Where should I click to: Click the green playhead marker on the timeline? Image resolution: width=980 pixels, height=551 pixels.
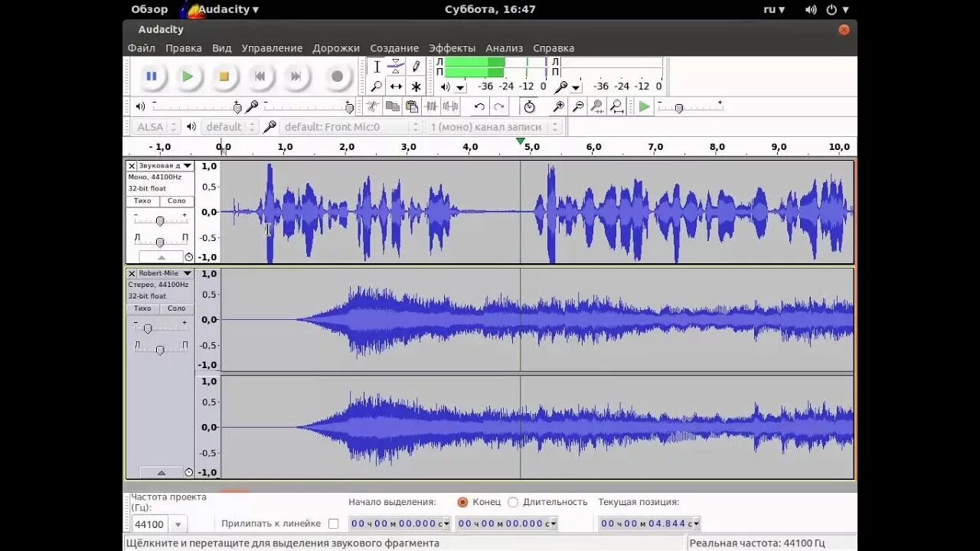[x=521, y=142]
